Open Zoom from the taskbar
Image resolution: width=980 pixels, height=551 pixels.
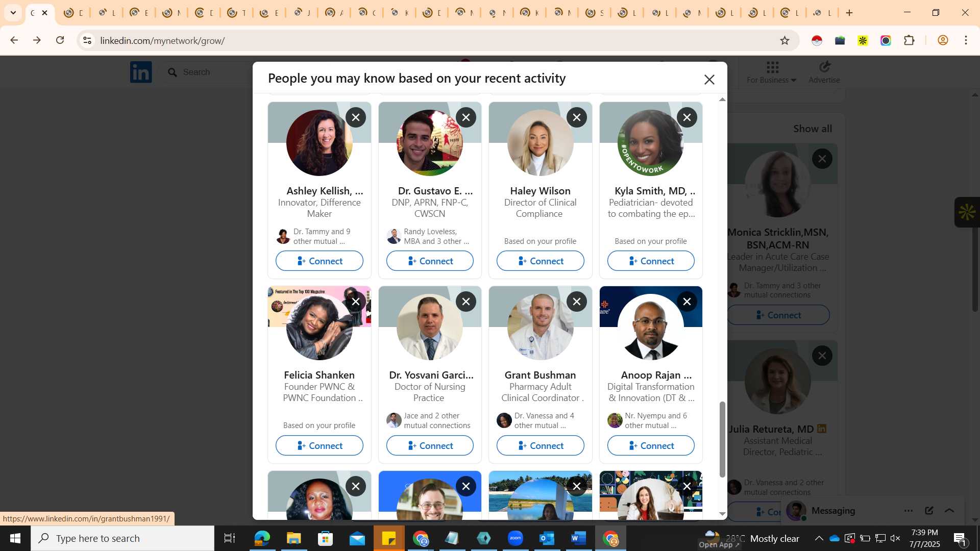pos(516,538)
